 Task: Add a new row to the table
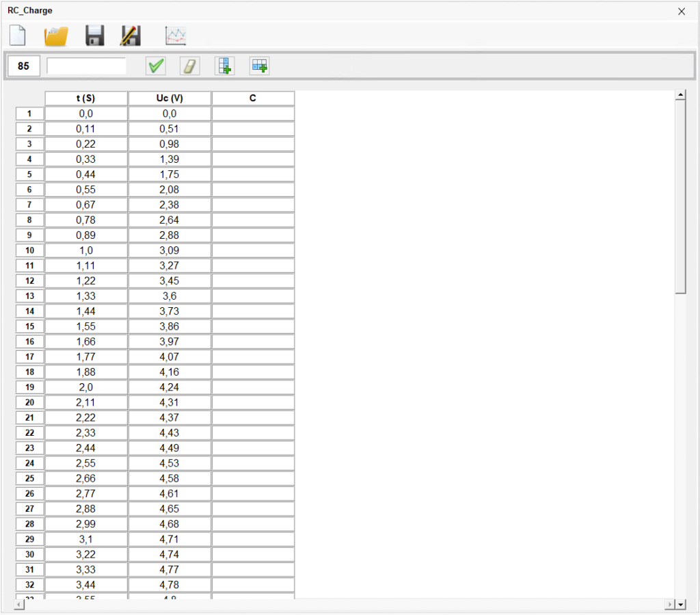tap(259, 66)
